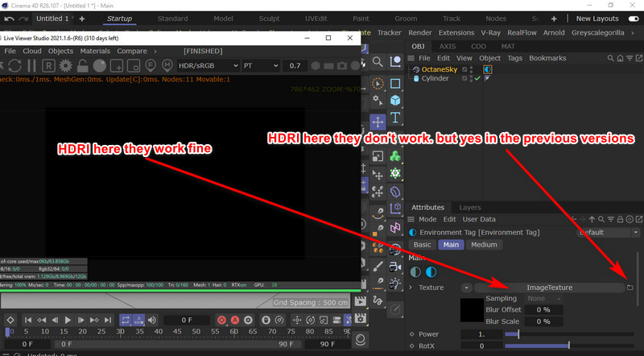Image resolution: width=644 pixels, height=356 pixels.
Task: Select the Text spline tool
Action: [x=395, y=118]
